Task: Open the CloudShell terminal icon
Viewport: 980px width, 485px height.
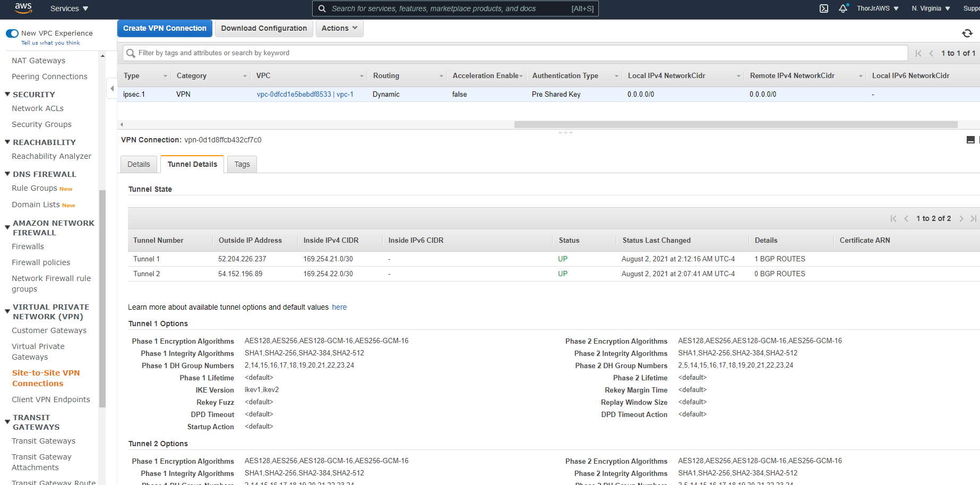Action: click(824, 8)
